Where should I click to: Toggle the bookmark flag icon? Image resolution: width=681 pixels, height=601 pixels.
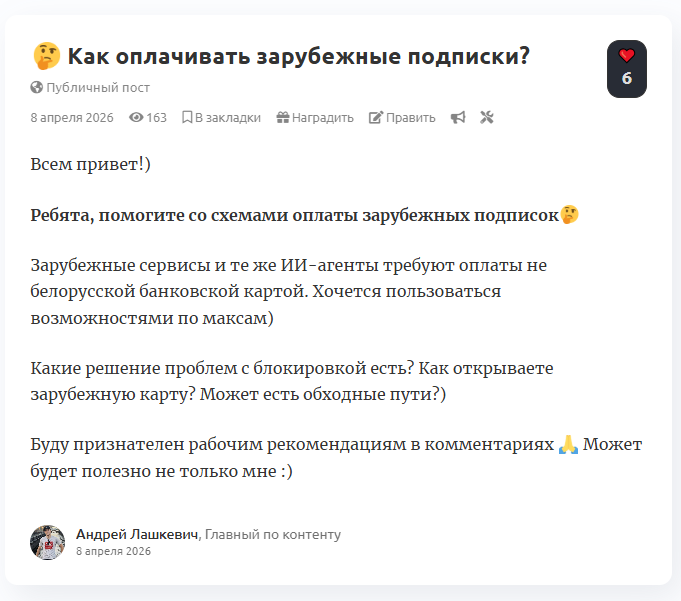[x=187, y=118]
